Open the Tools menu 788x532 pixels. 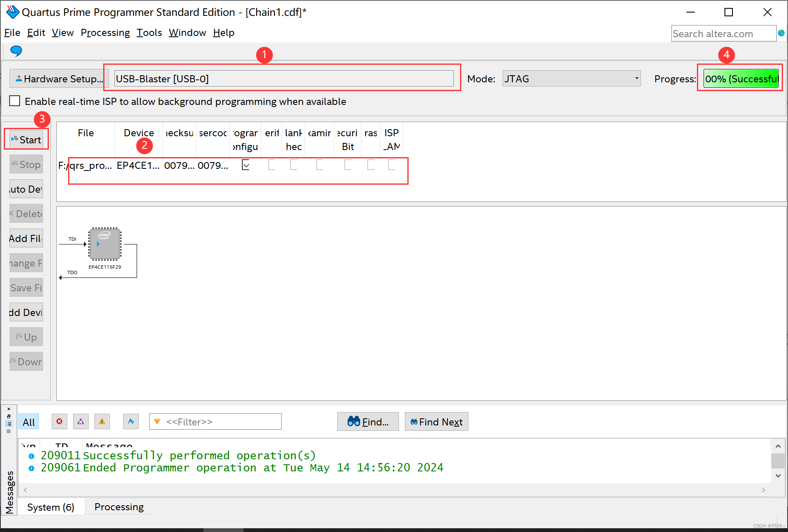(149, 33)
